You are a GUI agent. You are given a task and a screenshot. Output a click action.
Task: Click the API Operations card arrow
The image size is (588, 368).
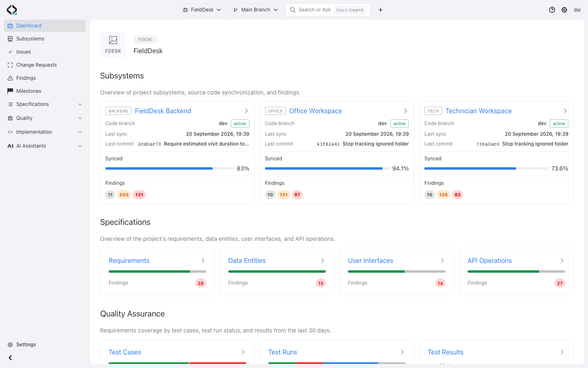point(562,260)
